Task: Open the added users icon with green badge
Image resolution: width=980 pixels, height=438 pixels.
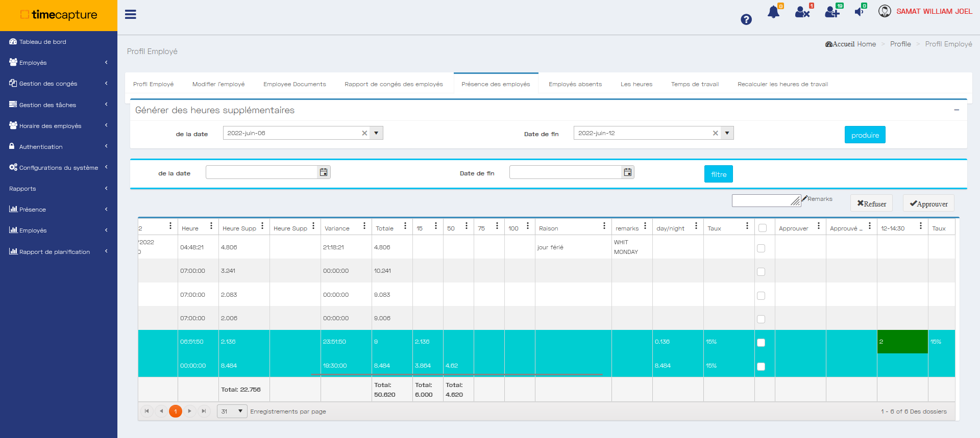Action: pos(832,12)
